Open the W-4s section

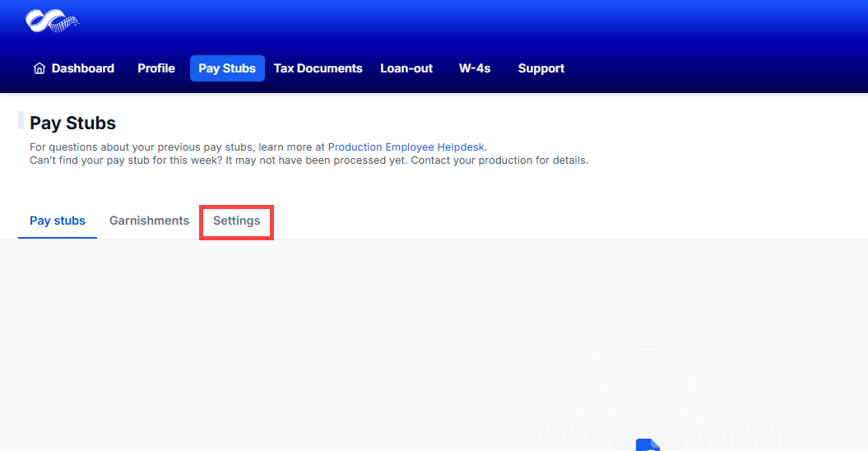tap(475, 68)
